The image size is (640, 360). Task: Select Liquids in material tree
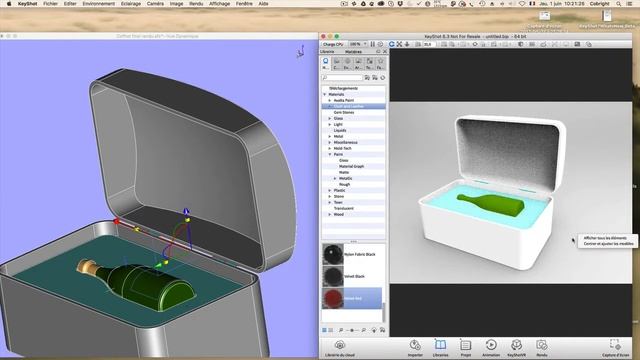[340, 131]
